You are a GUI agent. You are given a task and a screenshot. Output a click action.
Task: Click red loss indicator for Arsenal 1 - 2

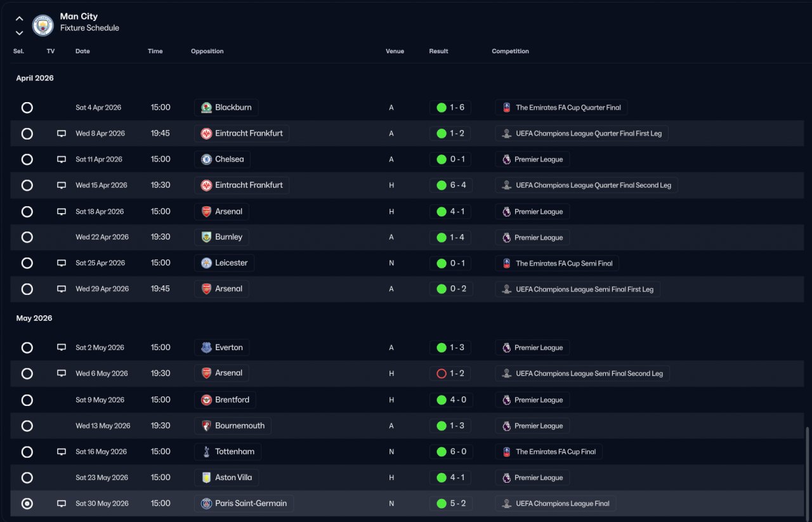coord(442,374)
